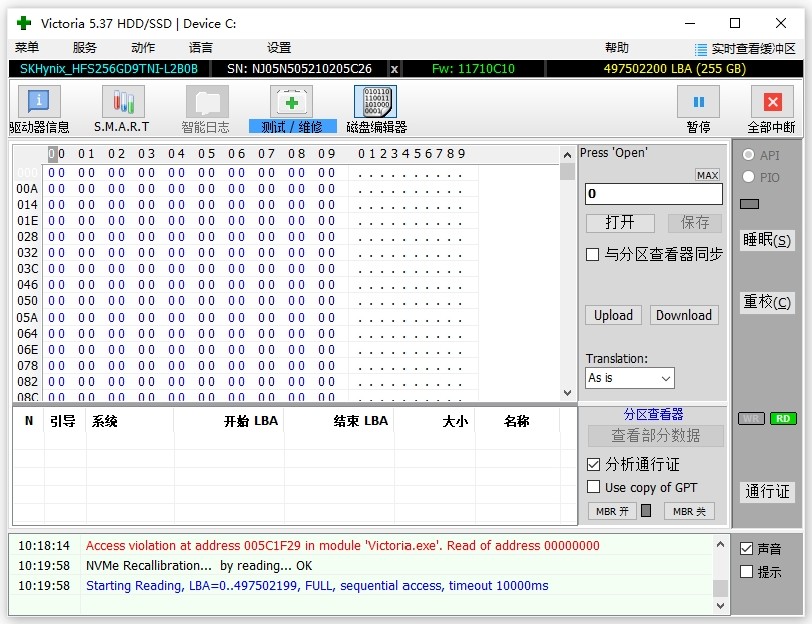This screenshot has height=624, width=812.
Task: Click the green RD indicator
Action: 783,418
